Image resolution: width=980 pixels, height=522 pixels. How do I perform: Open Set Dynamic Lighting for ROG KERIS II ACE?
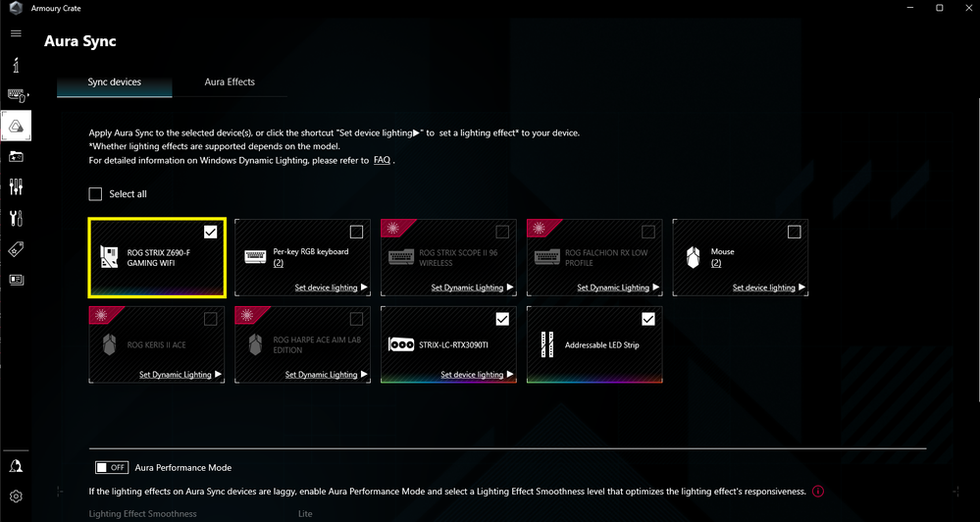(x=180, y=375)
